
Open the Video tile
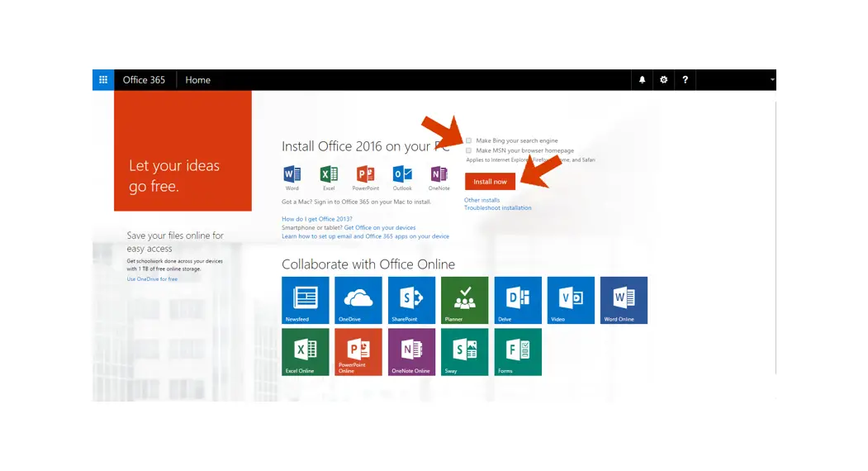571,300
